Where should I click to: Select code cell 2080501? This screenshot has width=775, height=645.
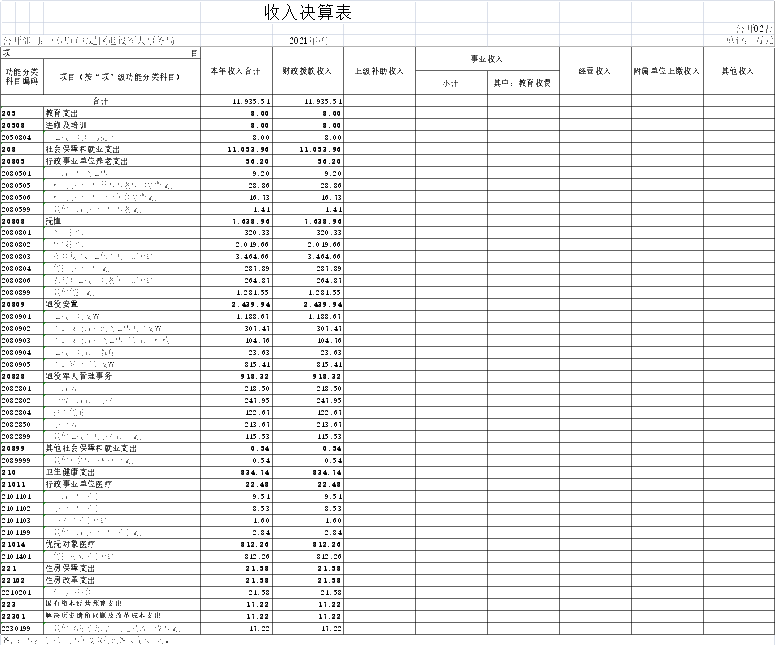pyautogui.click(x=22, y=173)
